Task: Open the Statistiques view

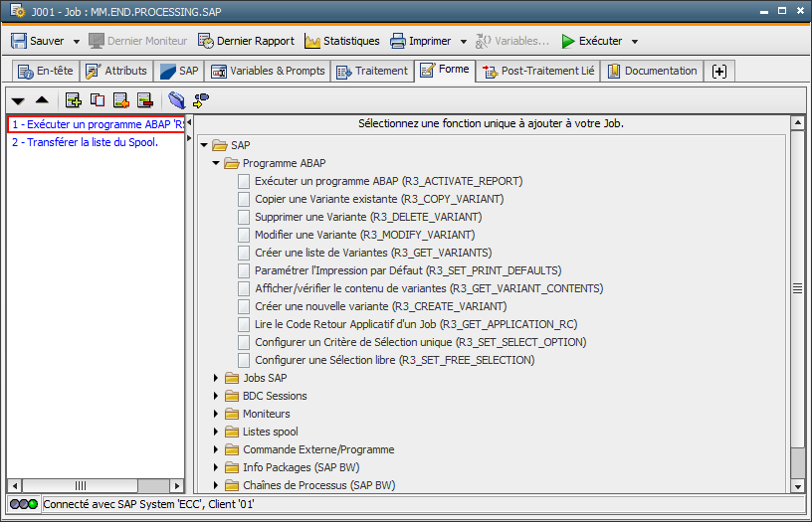Action: click(341, 41)
